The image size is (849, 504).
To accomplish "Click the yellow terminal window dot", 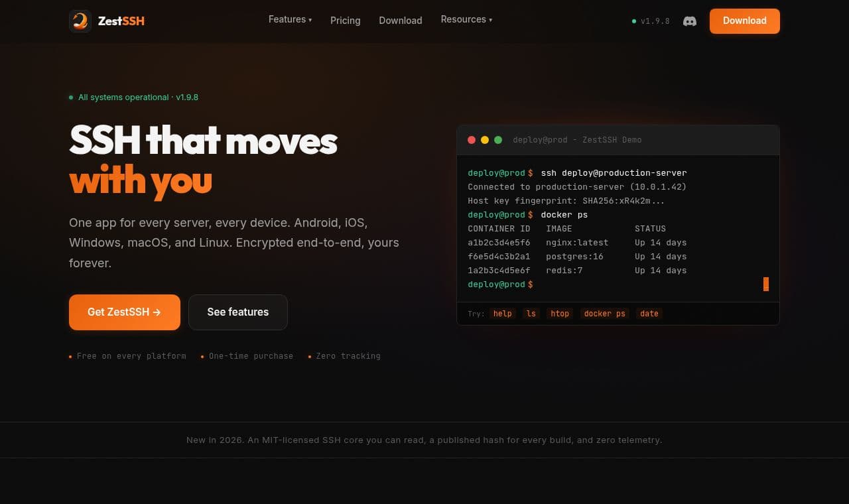I will pyautogui.click(x=485, y=140).
